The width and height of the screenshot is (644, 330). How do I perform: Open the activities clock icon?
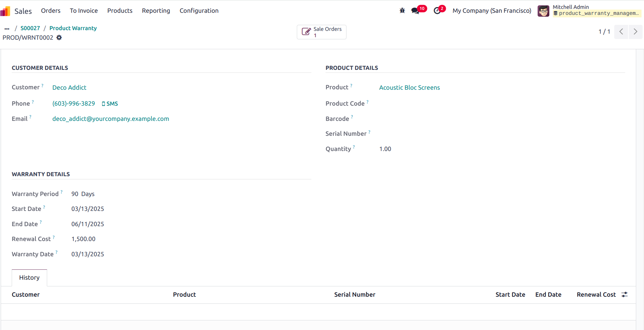[437, 11]
